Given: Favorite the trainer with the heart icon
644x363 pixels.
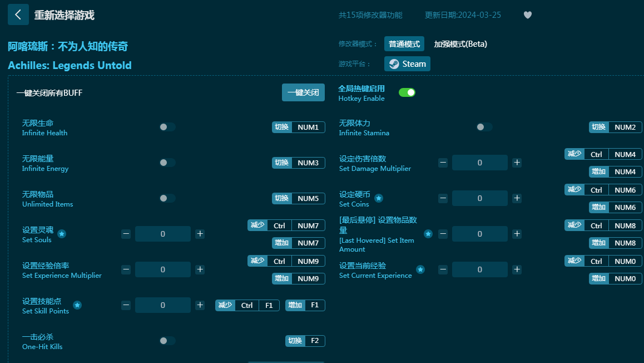Looking at the screenshot, I should [x=528, y=15].
